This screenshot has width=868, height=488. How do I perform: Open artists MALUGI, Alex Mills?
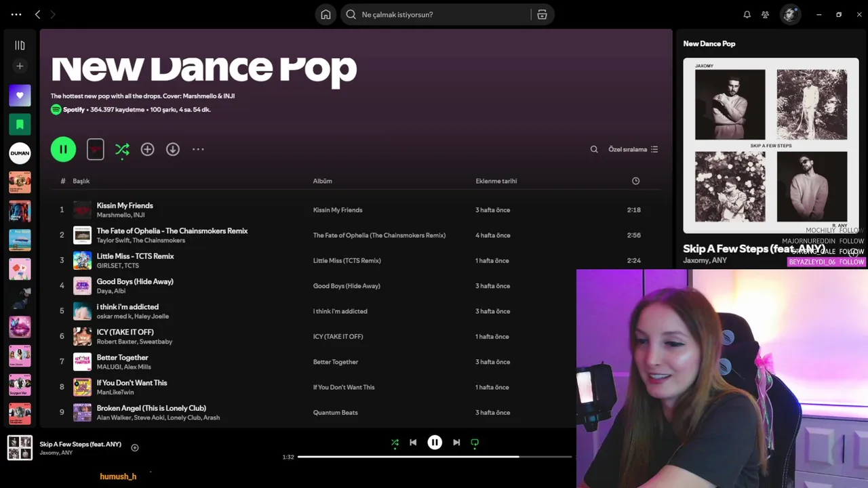click(123, 367)
